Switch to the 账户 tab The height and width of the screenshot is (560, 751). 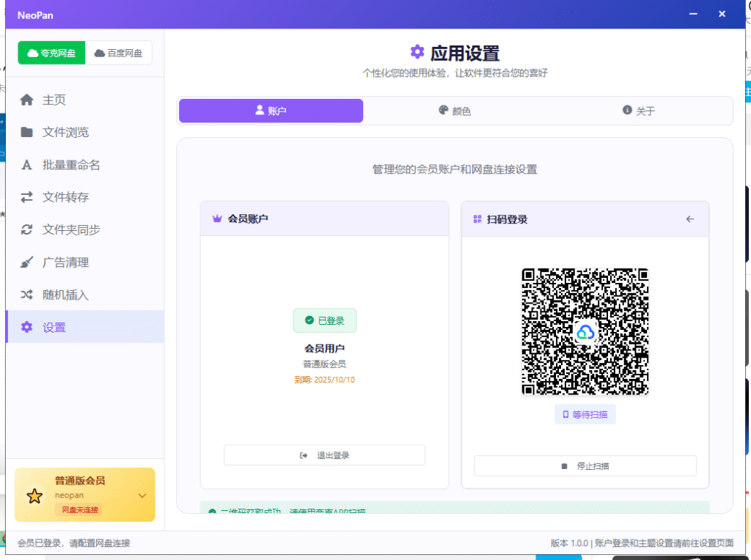tap(271, 111)
